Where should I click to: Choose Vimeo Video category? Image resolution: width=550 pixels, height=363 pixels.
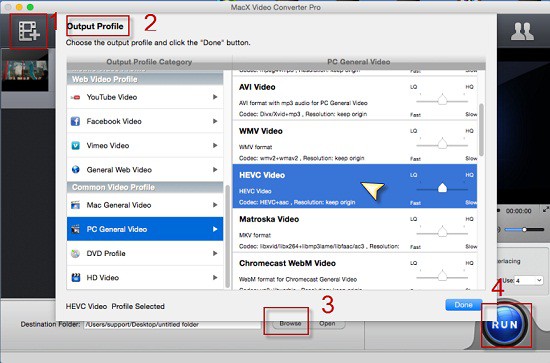pos(145,146)
